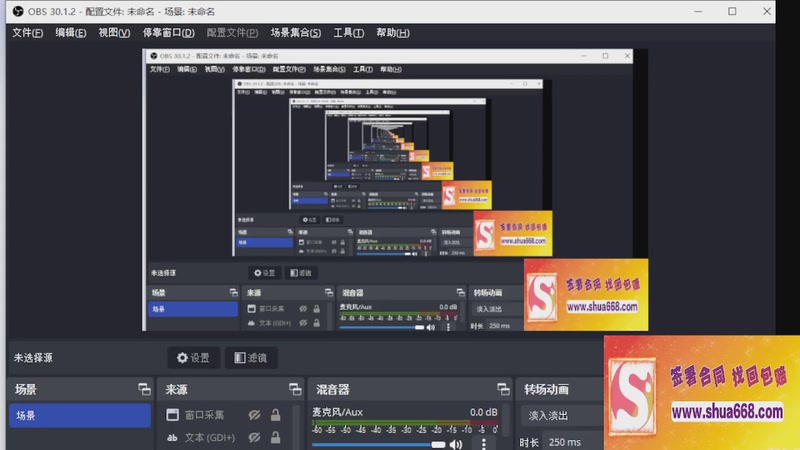Image resolution: width=800 pixels, height=450 pixels.
Task: Pop out the 场景 dock panel
Action: pos(144,390)
